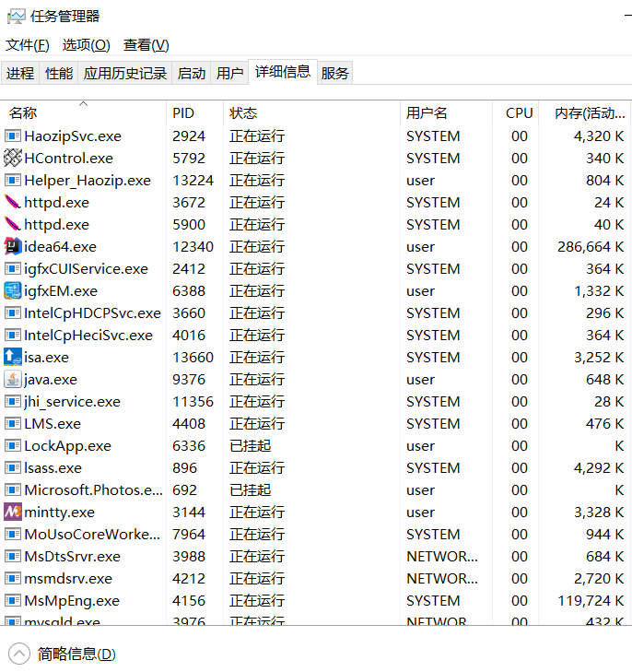Screen dimensions: 632x672
Task: Sort by the 用户名 column header
Action: coord(446,113)
